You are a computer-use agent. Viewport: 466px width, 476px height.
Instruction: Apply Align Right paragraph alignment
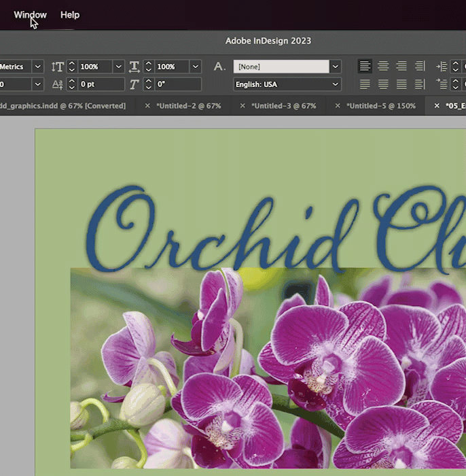(x=401, y=66)
